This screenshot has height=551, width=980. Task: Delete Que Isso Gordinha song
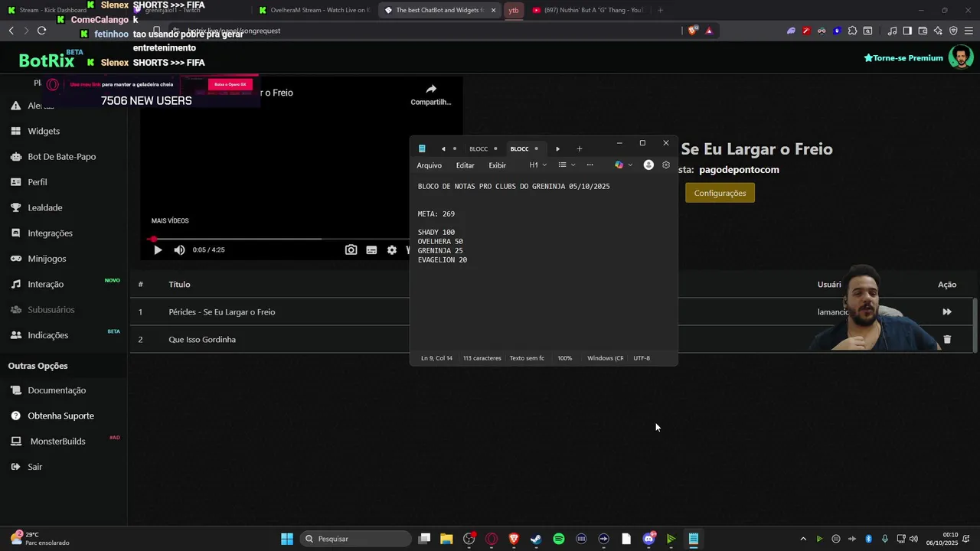click(x=947, y=339)
